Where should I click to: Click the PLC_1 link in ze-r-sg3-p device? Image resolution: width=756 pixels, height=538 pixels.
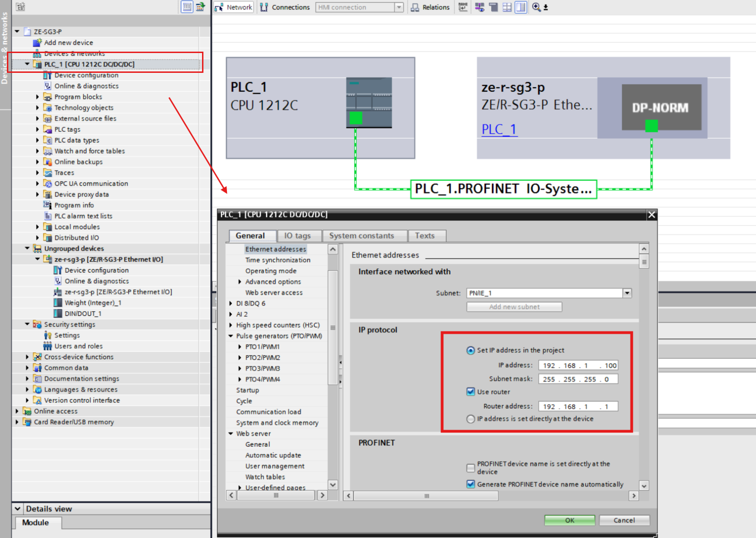[x=499, y=129]
